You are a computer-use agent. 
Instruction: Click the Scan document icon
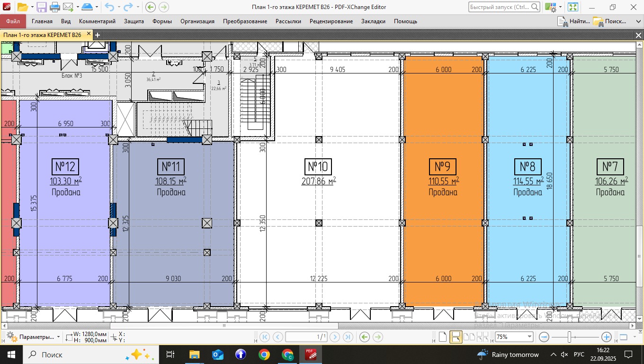(87, 7)
